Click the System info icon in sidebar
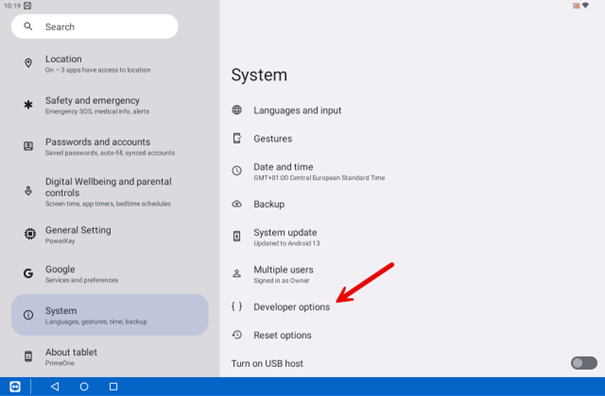This screenshot has width=605, height=396. click(x=28, y=315)
